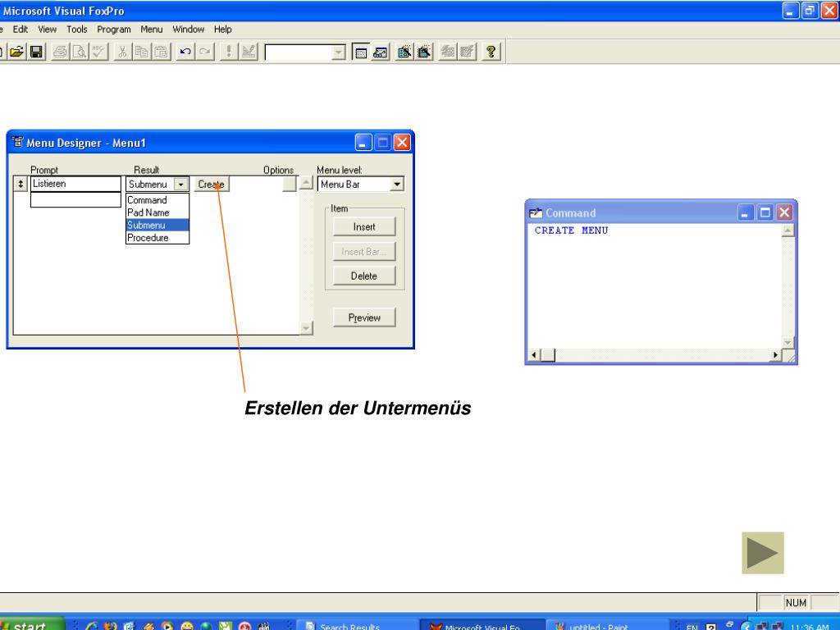The height and width of the screenshot is (630, 840).
Task: Click the Create button for Listieren
Action: 211,185
